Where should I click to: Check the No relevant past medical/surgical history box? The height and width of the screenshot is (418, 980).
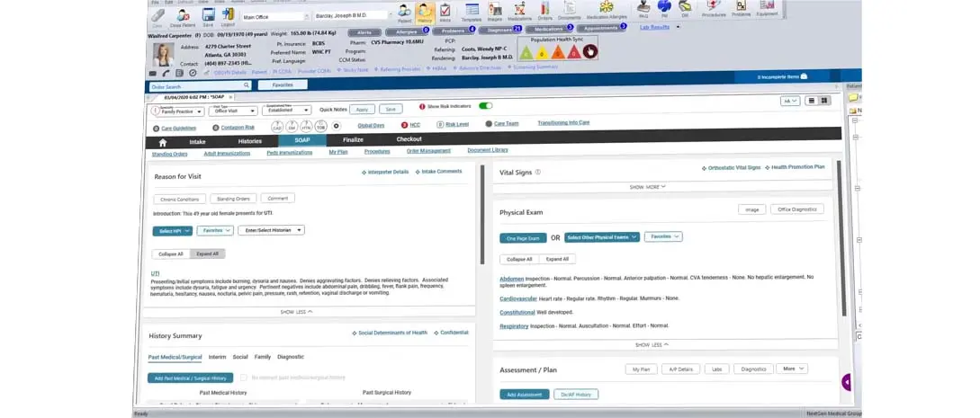coord(244,378)
